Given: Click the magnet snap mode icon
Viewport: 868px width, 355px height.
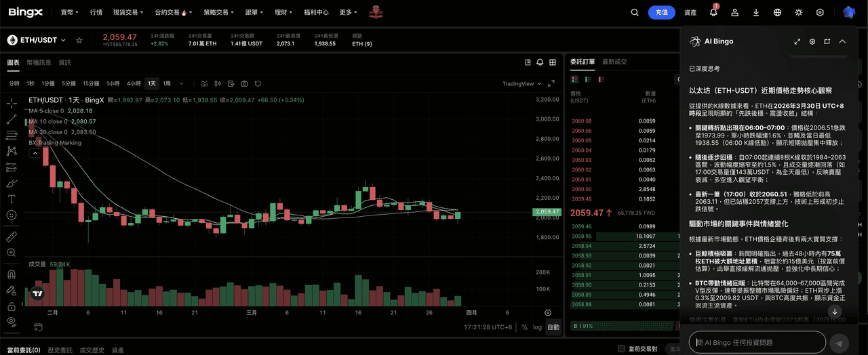Looking at the screenshot, I should [12, 274].
